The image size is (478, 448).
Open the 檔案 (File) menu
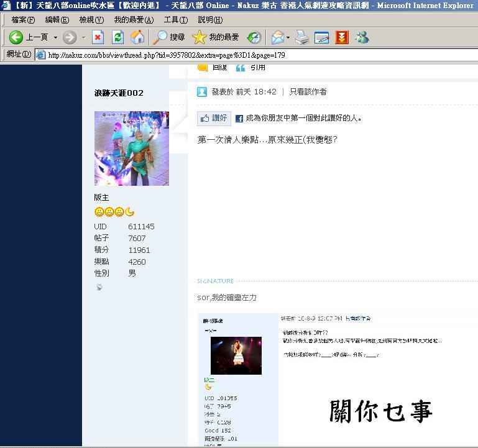tap(23, 20)
